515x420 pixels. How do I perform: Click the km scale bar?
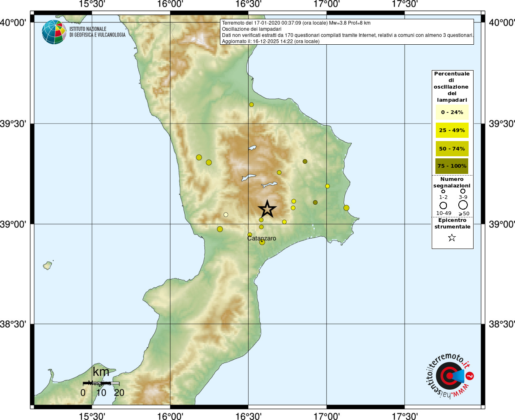(101, 383)
